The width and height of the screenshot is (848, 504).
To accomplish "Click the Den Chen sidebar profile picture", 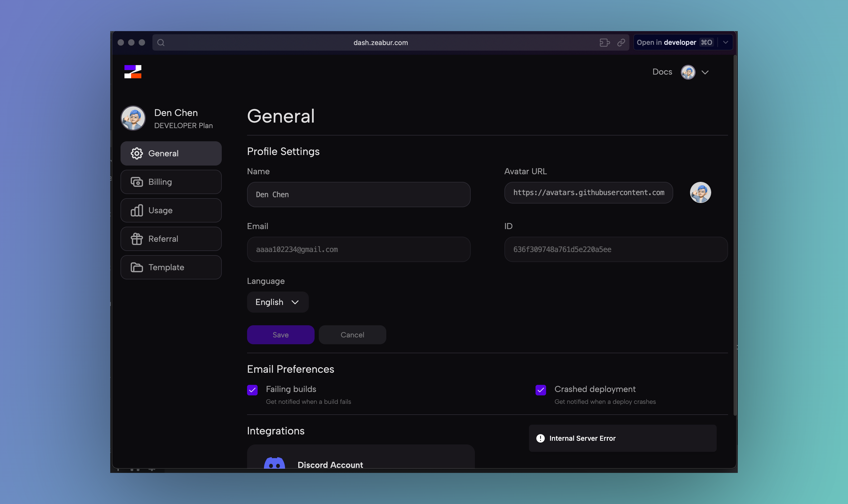I will 133,118.
